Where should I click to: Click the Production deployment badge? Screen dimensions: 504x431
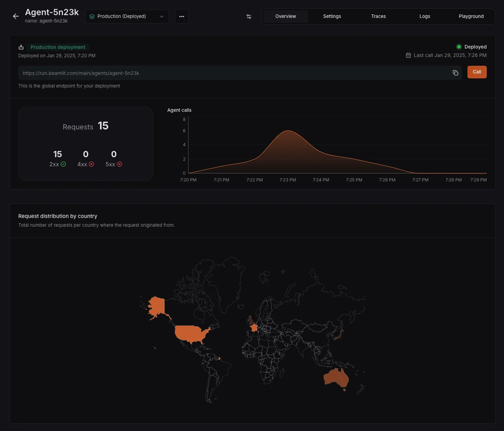tap(58, 47)
